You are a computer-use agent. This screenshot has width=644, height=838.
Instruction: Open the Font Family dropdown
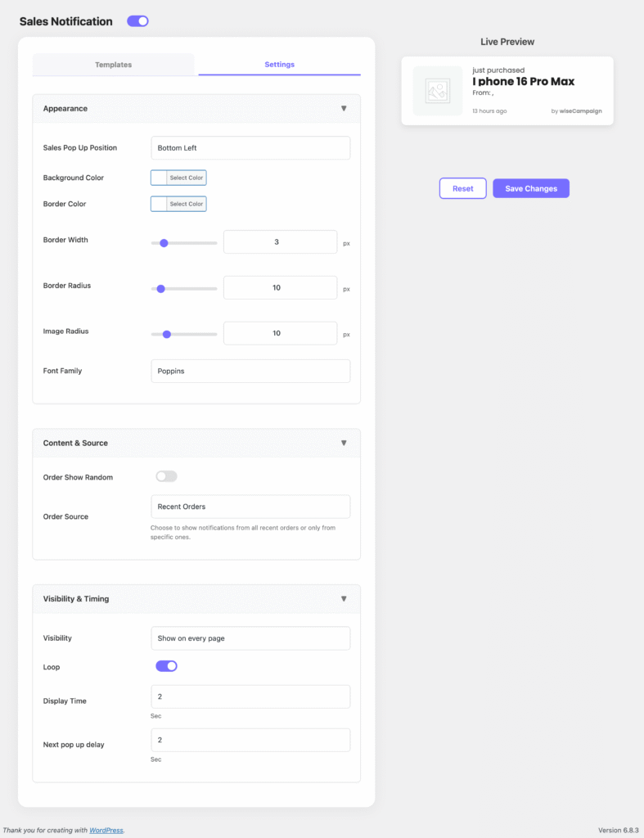point(250,371)
